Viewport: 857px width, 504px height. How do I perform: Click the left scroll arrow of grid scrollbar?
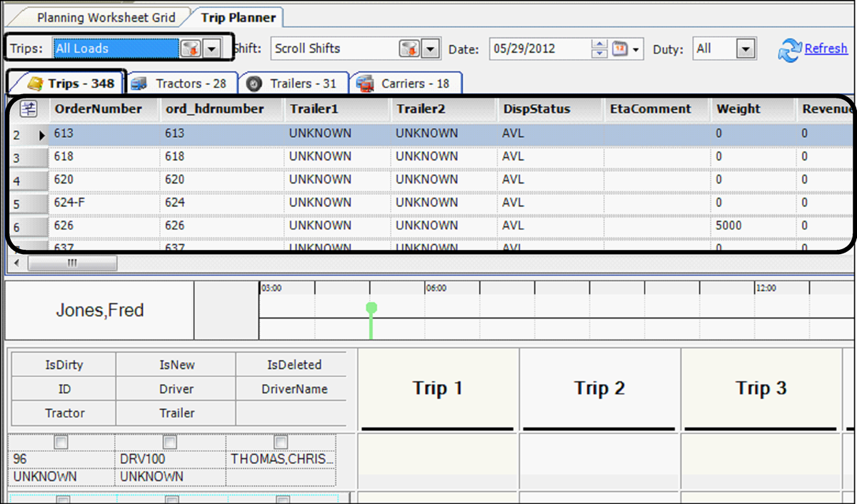pyautogui.click(x=16, y=263)
